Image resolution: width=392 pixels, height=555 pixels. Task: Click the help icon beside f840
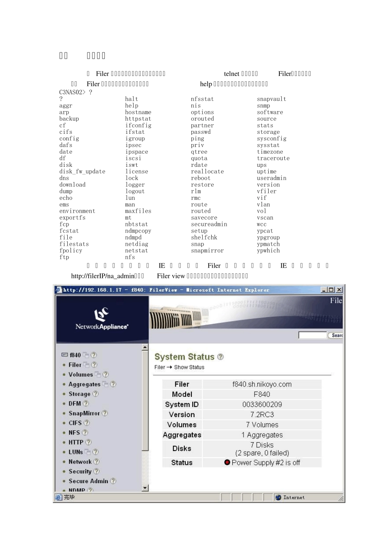click(94, 355)
